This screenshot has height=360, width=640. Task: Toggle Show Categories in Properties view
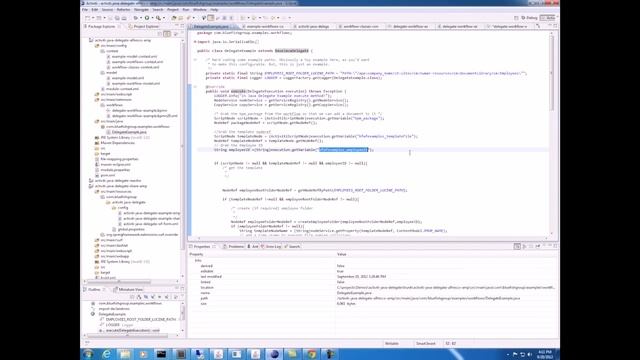[517, 247]
